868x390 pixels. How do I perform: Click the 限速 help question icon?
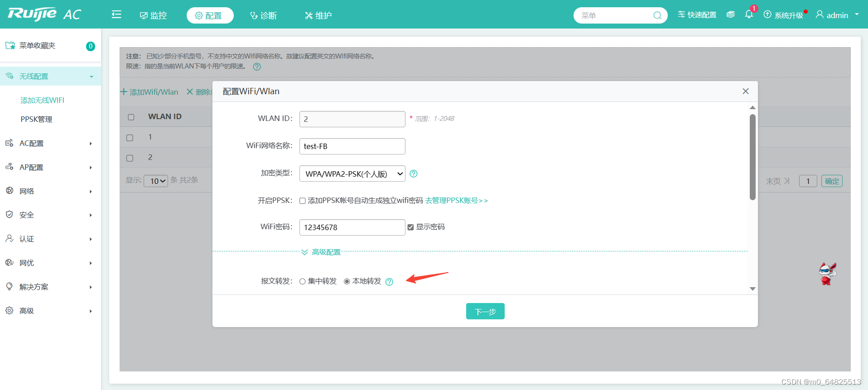point(257,67)
